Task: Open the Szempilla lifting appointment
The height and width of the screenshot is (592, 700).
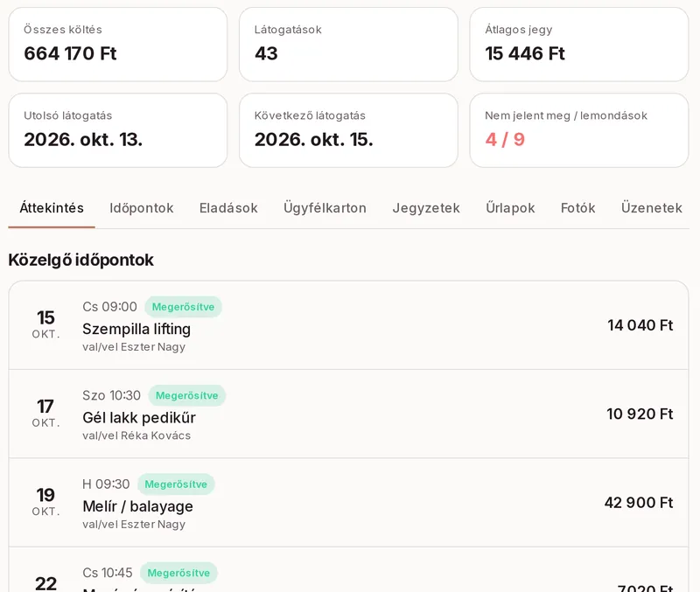Action: coord(348,325)
